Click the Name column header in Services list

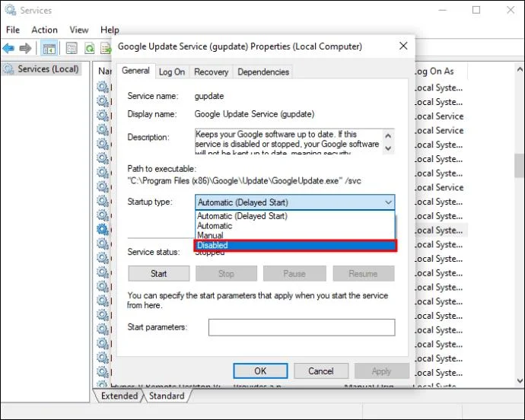pyautogui.click(x=104, y=71)
